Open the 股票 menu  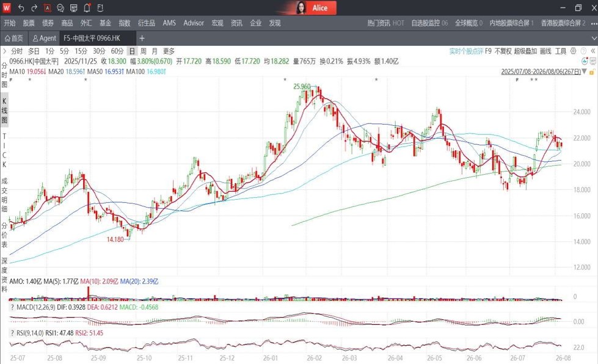29,23
